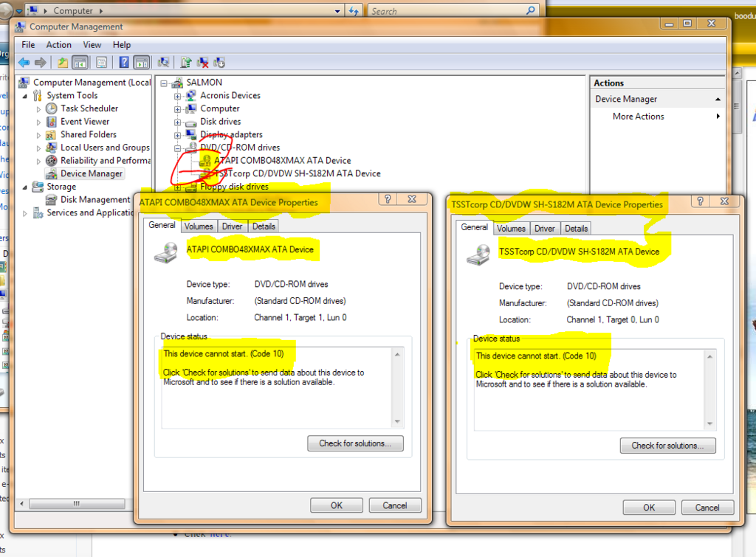
Task: Open the Action menu
Action: [x=59, y=45]
